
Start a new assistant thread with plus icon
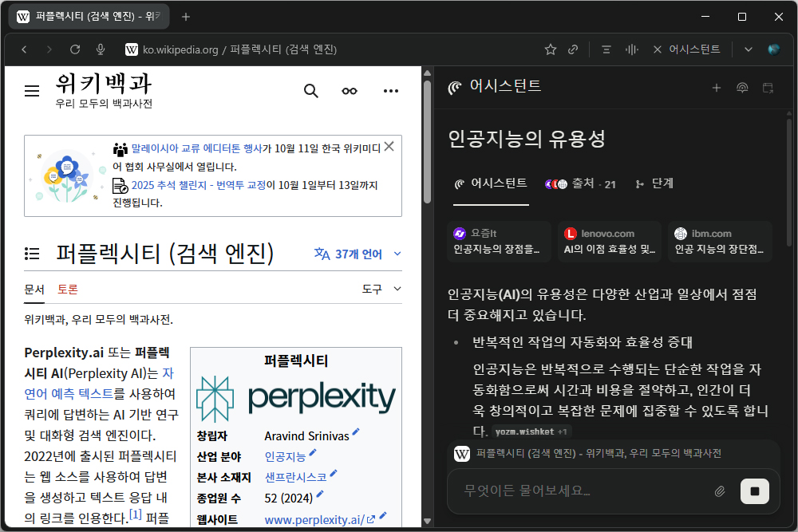click(x=717, y=88)
